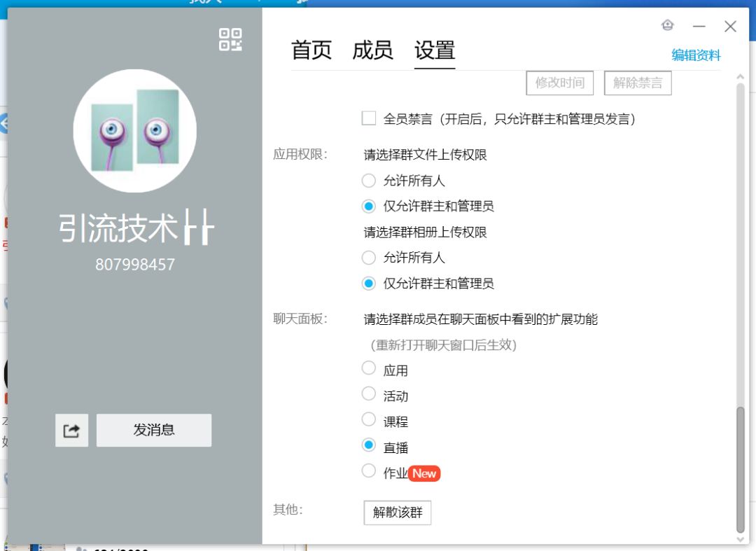The width and height of the screenshot is (756, 551).
Task: Click the 编辑资料 link
Action: tap(696, 55)
